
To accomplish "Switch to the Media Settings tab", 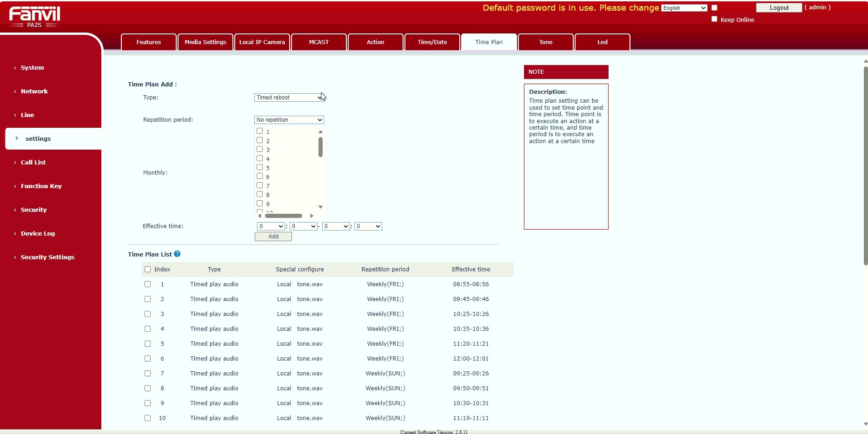I will coord(205,42).
